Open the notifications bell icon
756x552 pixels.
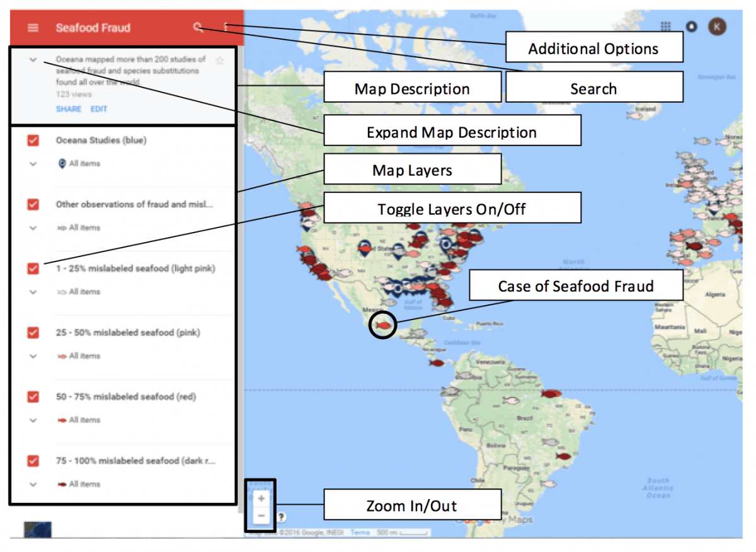pyautogui.click(x=692, y=26)
